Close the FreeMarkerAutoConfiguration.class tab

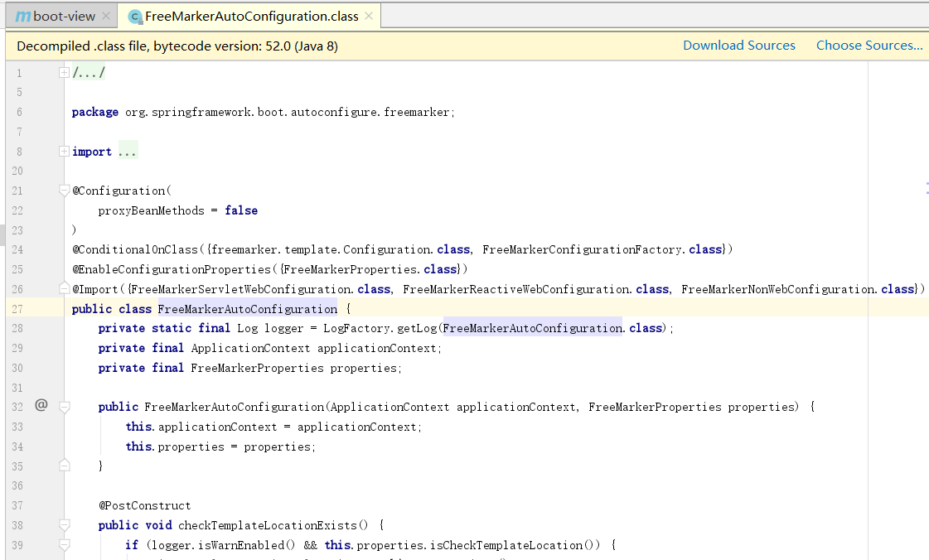369,17
